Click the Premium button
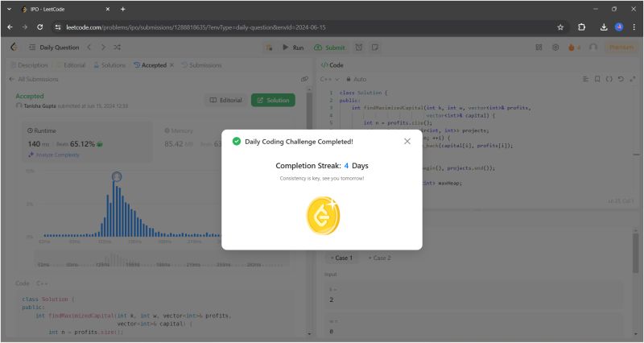 [x=621, y=48]
